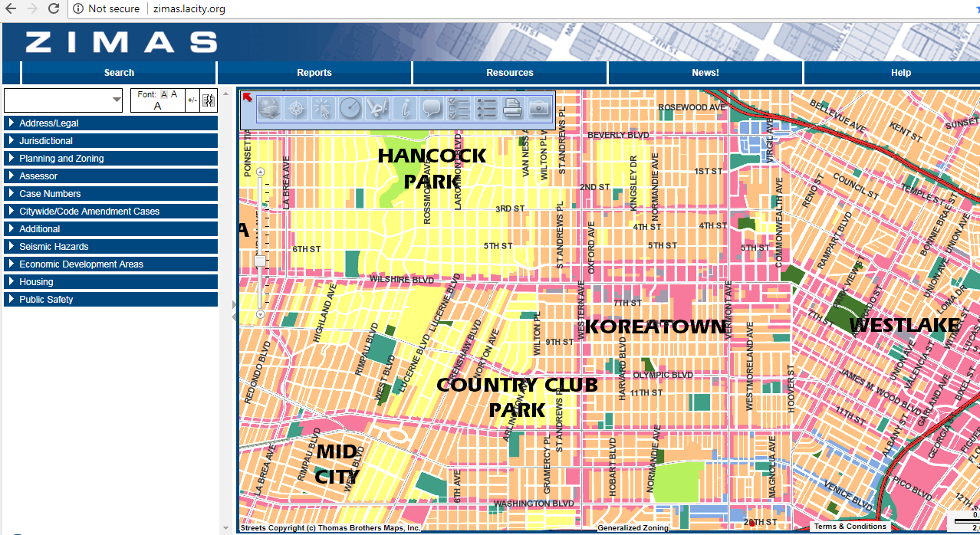The image size is (980, 535).
Task: Click the compass rose navigation icon
Action: coord(296,109)
